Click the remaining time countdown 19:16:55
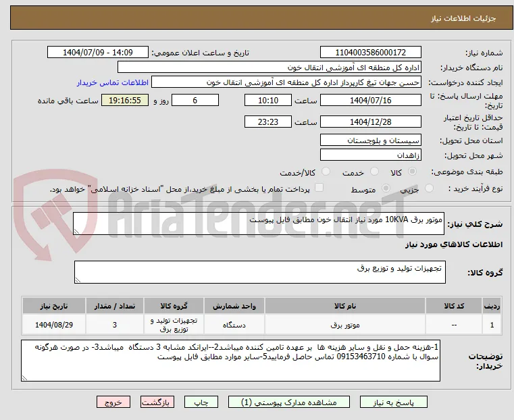This screenshot has height=420, width=514. pyautogui.click(x=125, y=100)
